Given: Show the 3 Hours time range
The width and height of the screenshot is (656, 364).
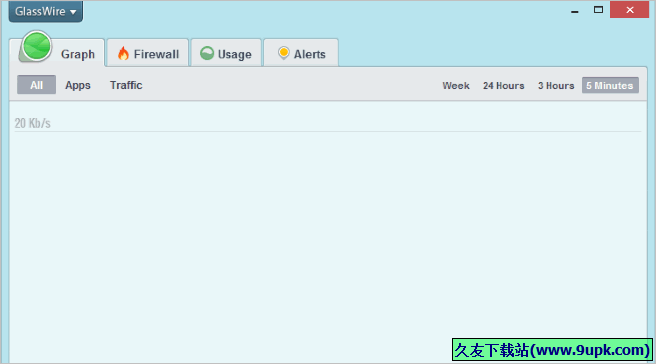Looking at the screenshot, I should point(556,86).
